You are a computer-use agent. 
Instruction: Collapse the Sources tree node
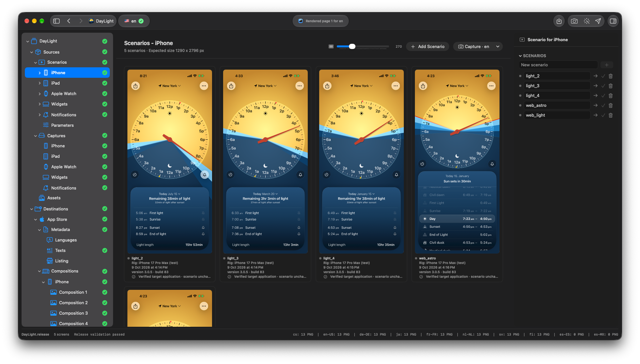pos(32,52)
